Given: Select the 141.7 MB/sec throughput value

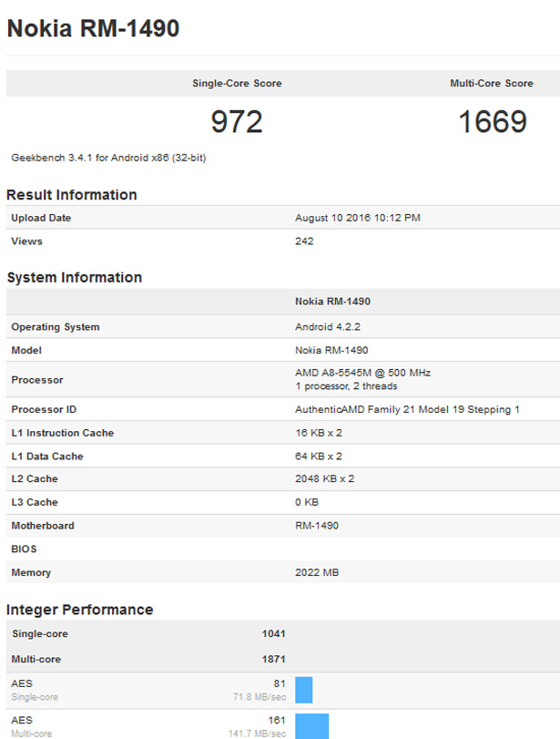Looking at the screenshot, I should coord(257,734).
